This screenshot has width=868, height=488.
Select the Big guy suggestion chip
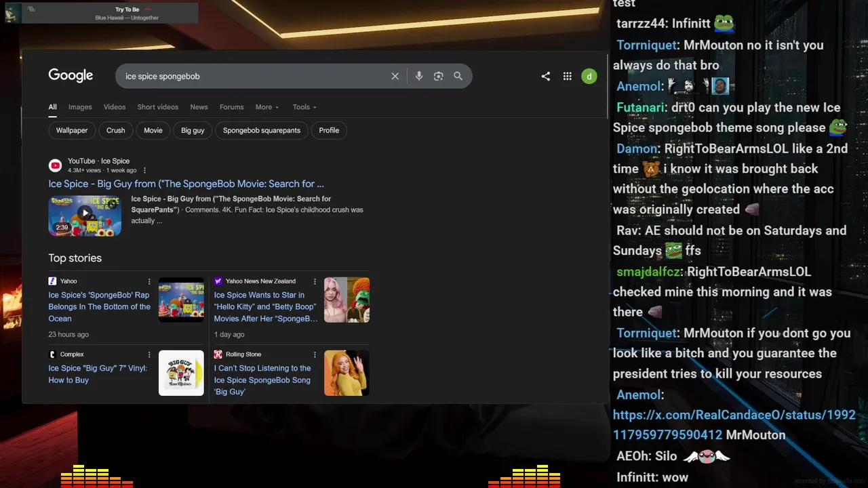click(193, 130)
